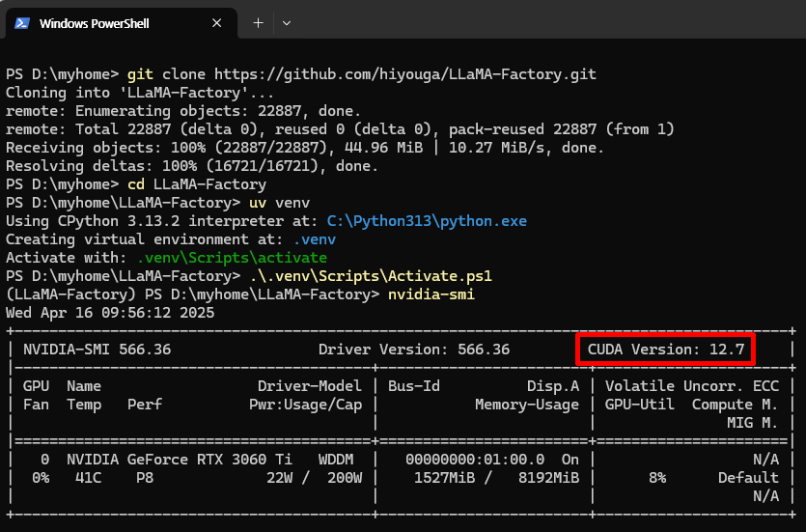This screenshot has width=806, height=532.
Task: Click the 'Receiving objects: 100%' line
Action: [x=305, y=148]
